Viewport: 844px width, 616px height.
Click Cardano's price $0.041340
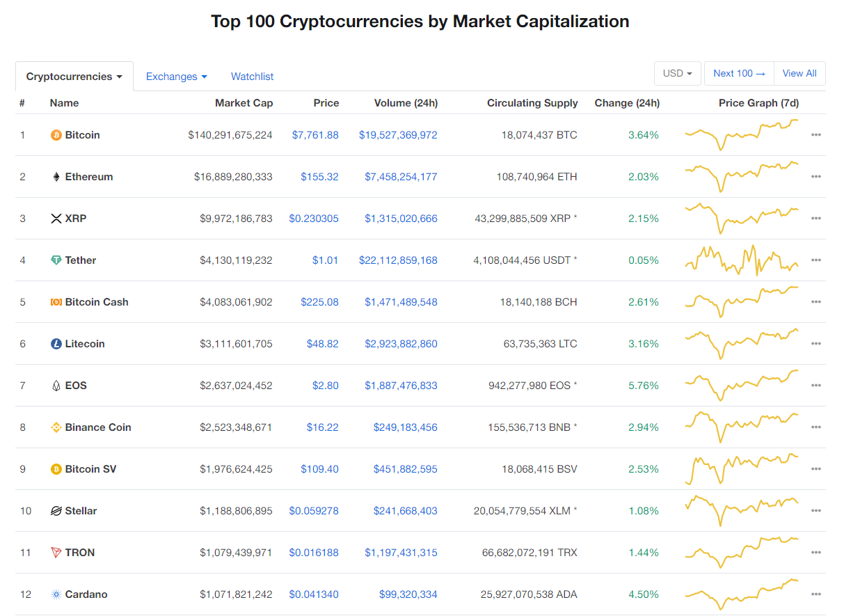pos(314,594)
